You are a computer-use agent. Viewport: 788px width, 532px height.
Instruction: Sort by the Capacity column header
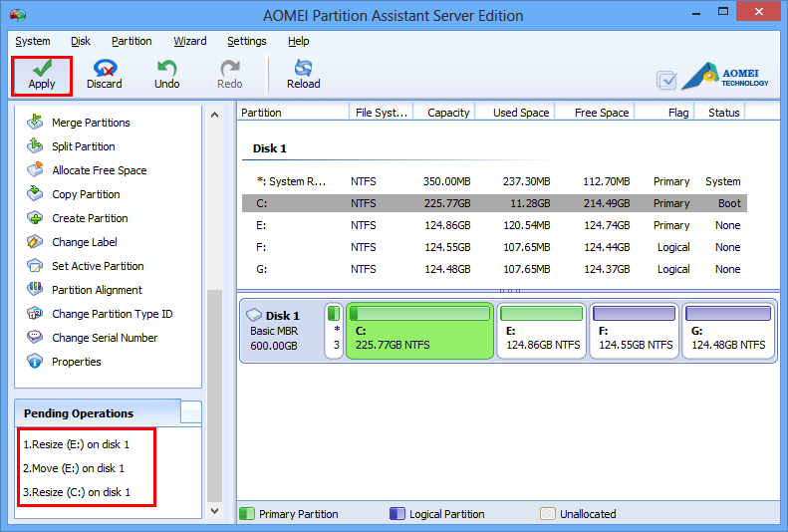(448, 113)
